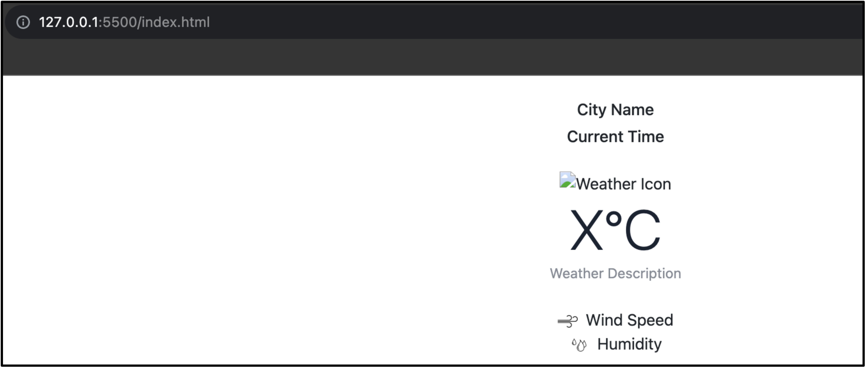Select the Current Time heading

point(615,137)
